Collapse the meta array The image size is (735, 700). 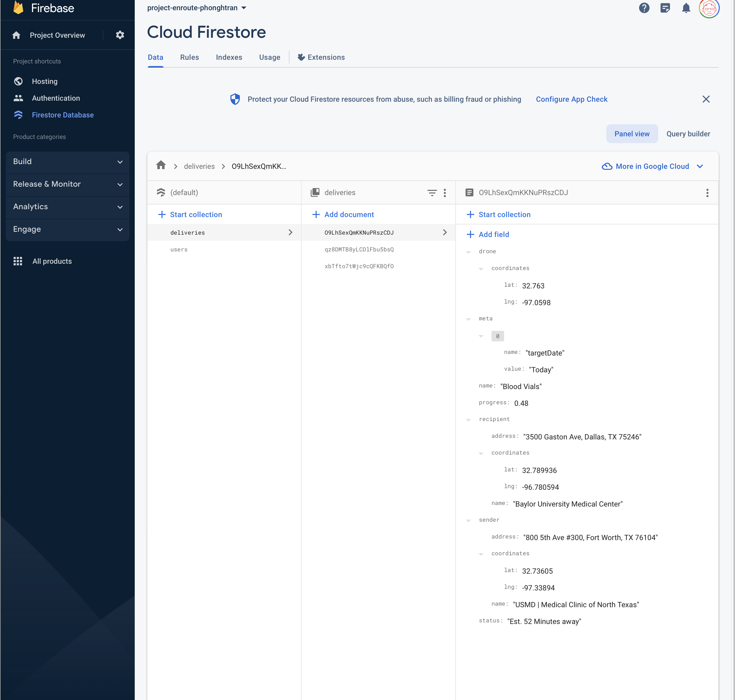469,319
